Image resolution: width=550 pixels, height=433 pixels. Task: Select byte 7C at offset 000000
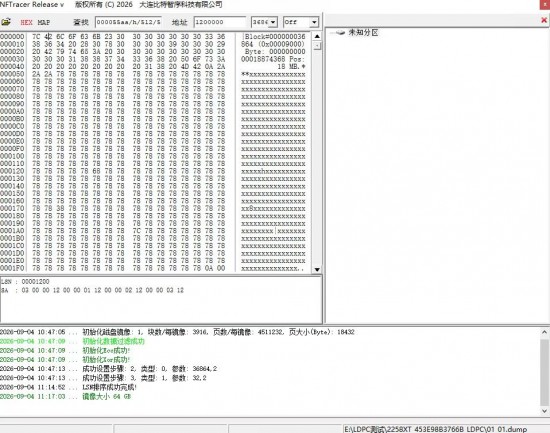coord(36,36)
